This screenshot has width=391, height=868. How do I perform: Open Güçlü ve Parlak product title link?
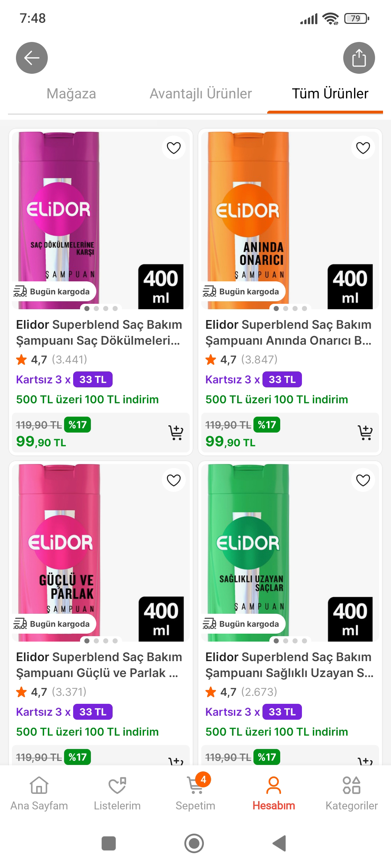click(99, 665)
